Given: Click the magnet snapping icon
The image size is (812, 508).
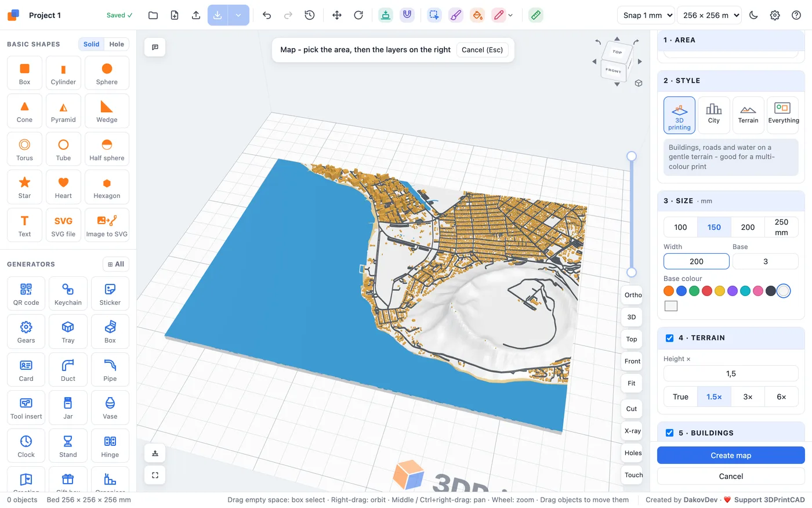Looking at the screenshot, I should point(407,15).
